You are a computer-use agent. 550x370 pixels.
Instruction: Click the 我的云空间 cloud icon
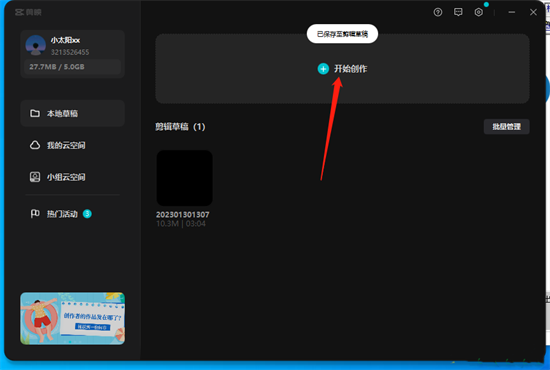[x=35, y=145]
